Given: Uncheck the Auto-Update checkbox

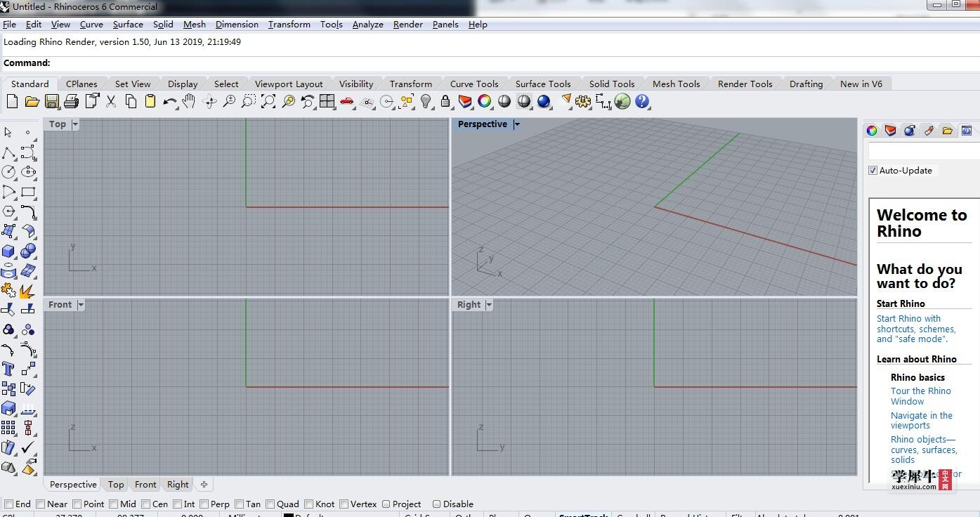Looking at the screenshot, I should point(873,170).
